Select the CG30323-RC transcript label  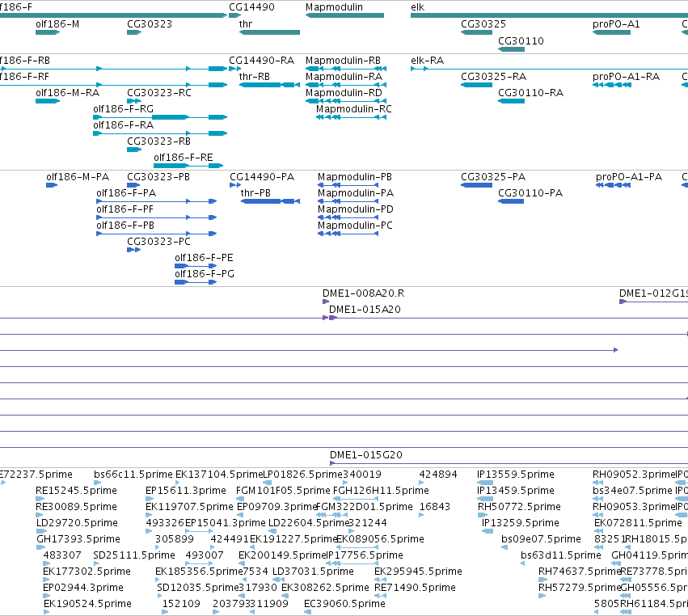[x=159, y=93]
